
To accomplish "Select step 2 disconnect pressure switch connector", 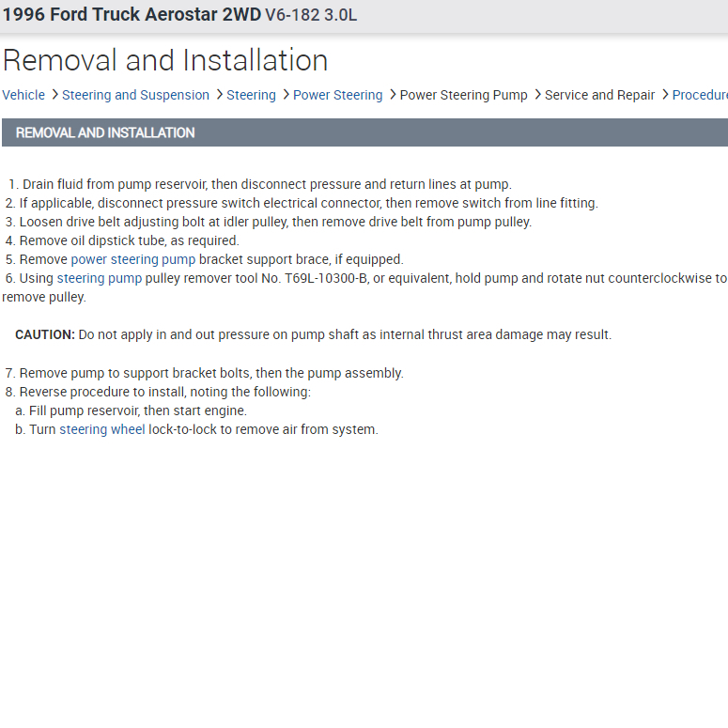I will tap(302, 203).
